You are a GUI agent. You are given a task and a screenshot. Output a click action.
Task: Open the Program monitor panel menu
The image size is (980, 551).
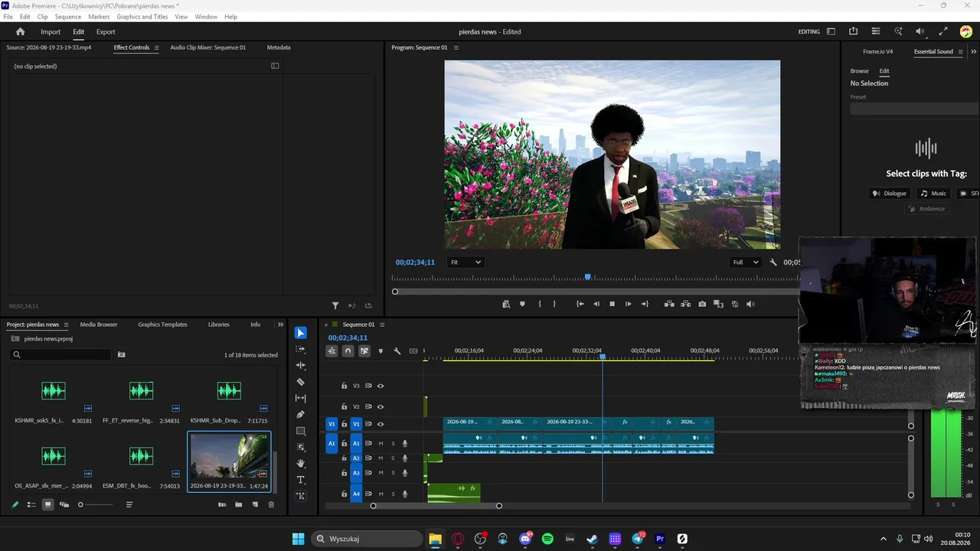456,47
